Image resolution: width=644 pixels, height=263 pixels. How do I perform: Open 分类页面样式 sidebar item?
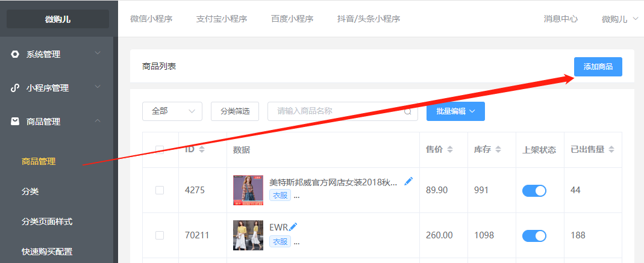pos(47,221)
